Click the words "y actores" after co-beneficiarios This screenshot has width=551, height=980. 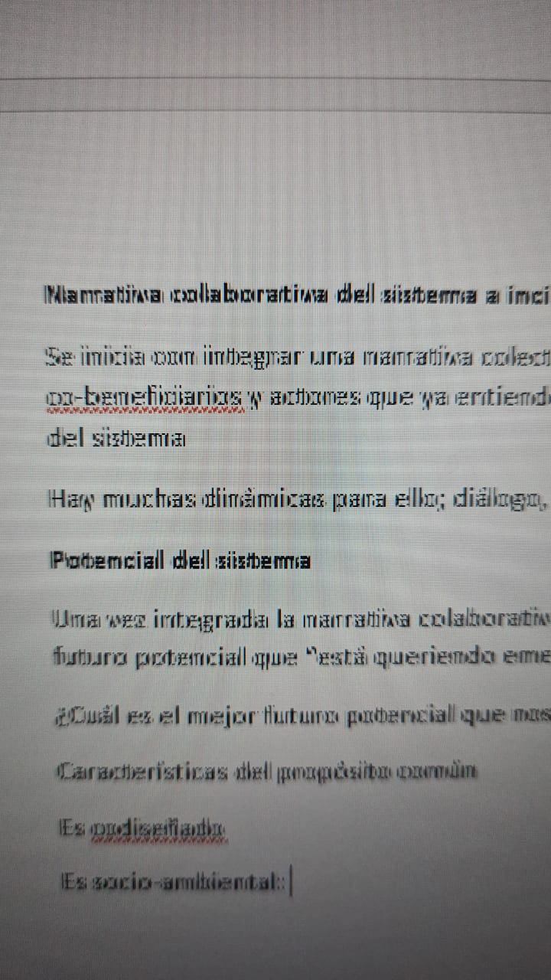(x=295, y=397)
